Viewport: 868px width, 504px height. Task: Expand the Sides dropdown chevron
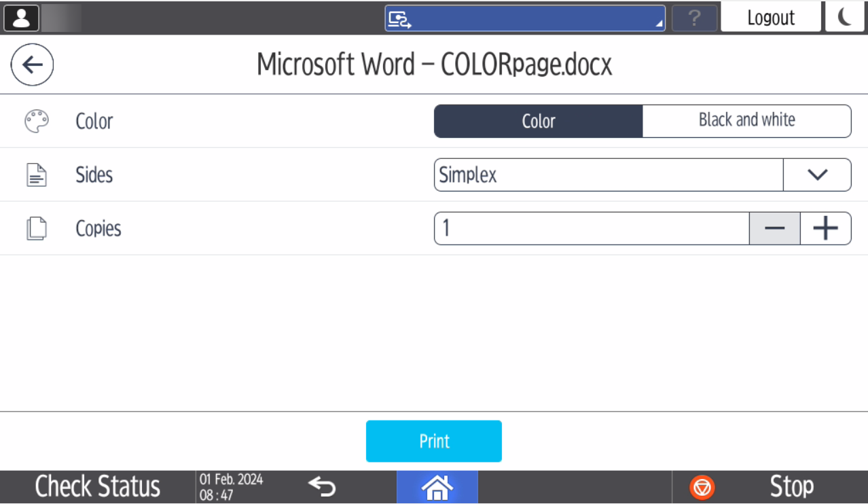pos(817,175)
